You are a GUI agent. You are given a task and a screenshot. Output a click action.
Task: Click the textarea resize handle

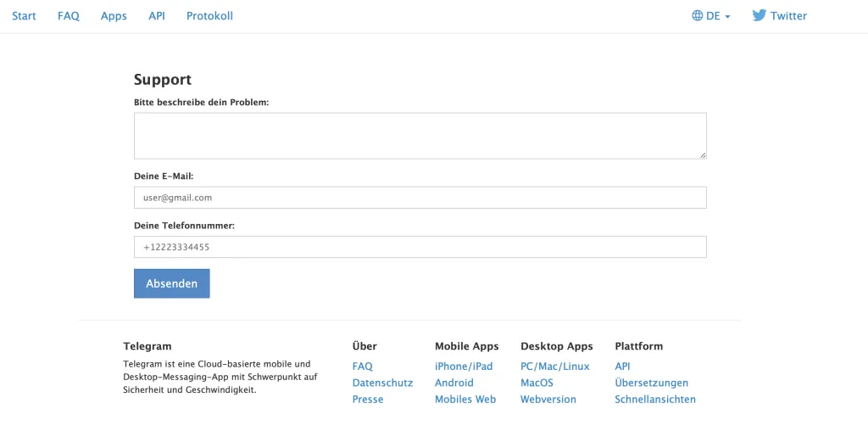click(x=703, y=155)
